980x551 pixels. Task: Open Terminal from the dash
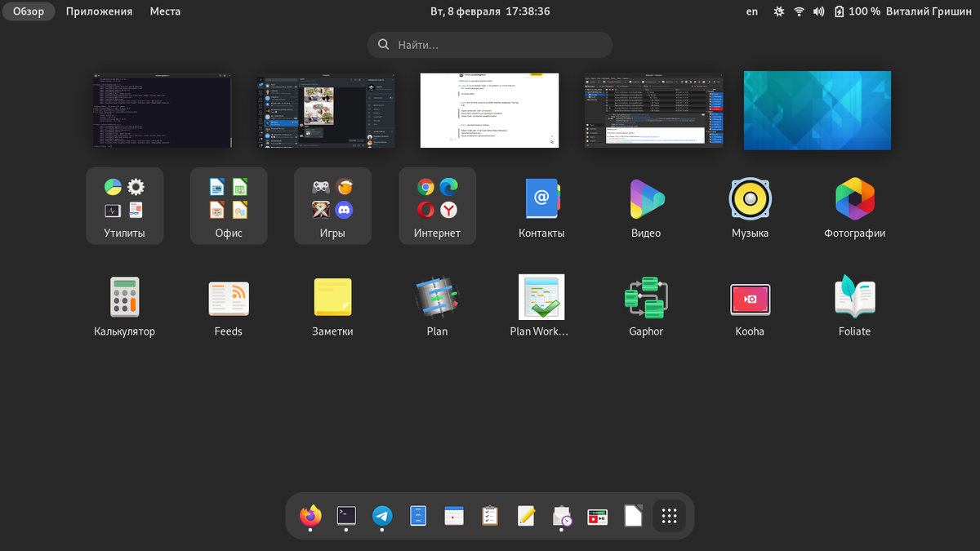346,516
